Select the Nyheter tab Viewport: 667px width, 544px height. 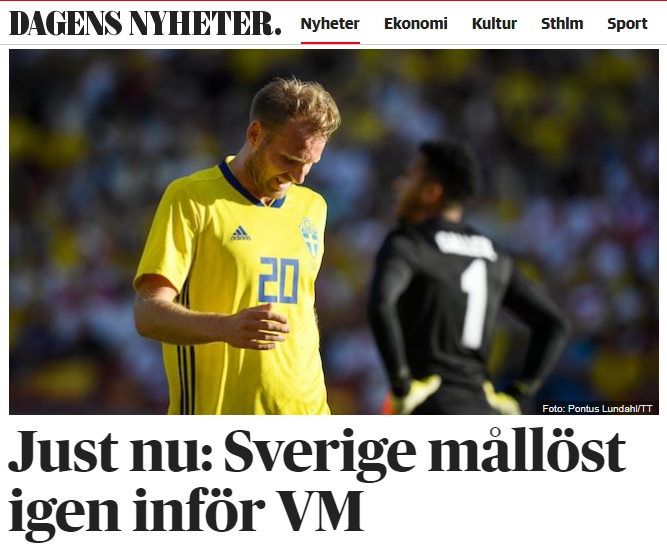[330, 23]
